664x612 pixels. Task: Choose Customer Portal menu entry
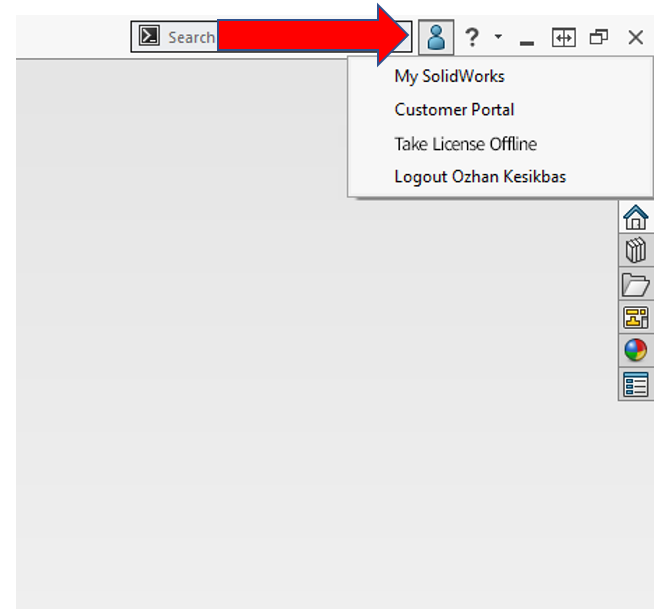(x=454, y=110)
